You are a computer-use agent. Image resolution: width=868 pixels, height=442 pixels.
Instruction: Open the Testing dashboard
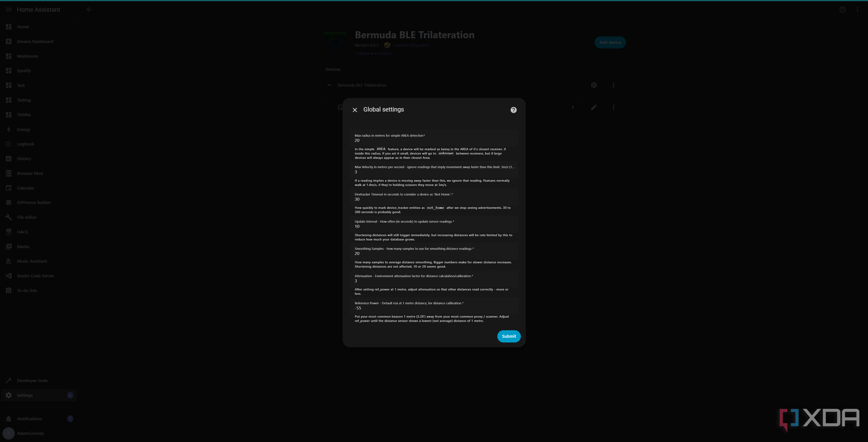pyautogui.click(x=39, y=100)
